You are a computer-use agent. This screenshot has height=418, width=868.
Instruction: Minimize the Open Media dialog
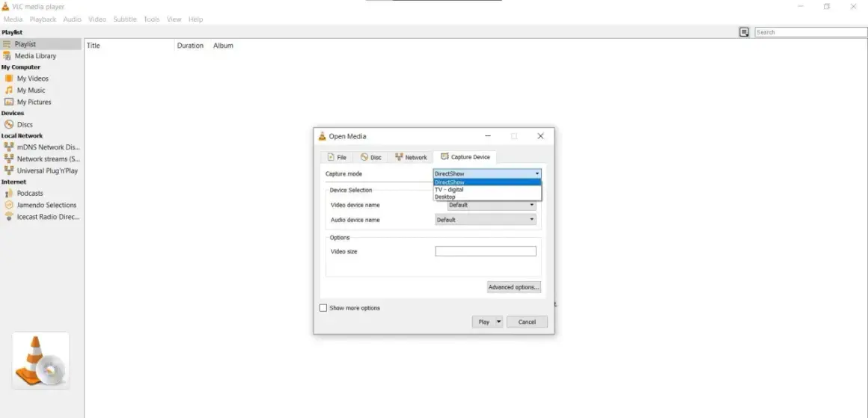pos(488,136)
